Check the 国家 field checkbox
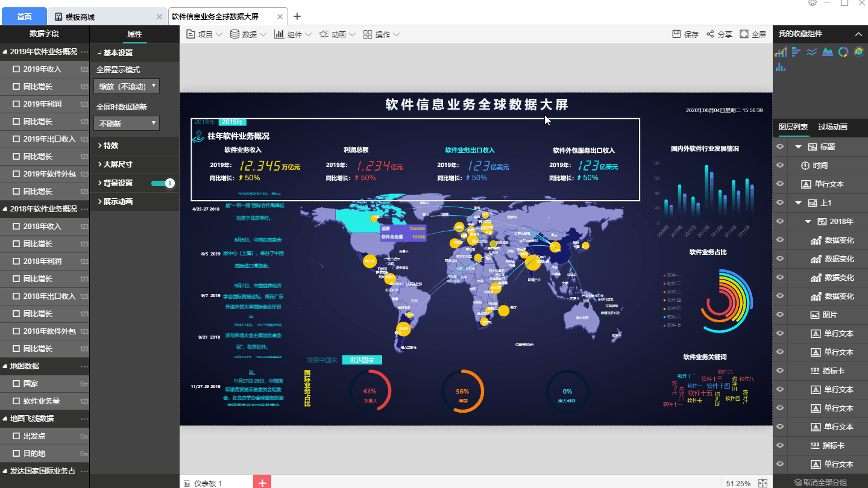The image size is (868, 488). [16, 384]
